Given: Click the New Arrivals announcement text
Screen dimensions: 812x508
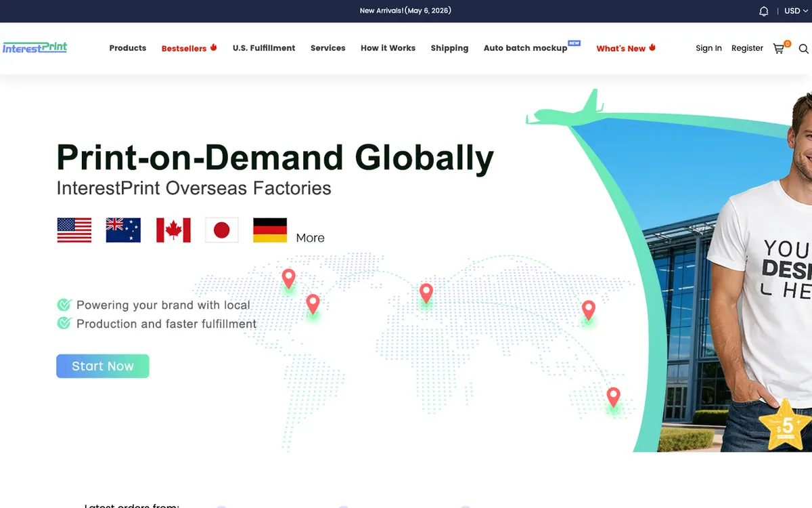Looking at the screenshot, I should (x=405, y=11).
